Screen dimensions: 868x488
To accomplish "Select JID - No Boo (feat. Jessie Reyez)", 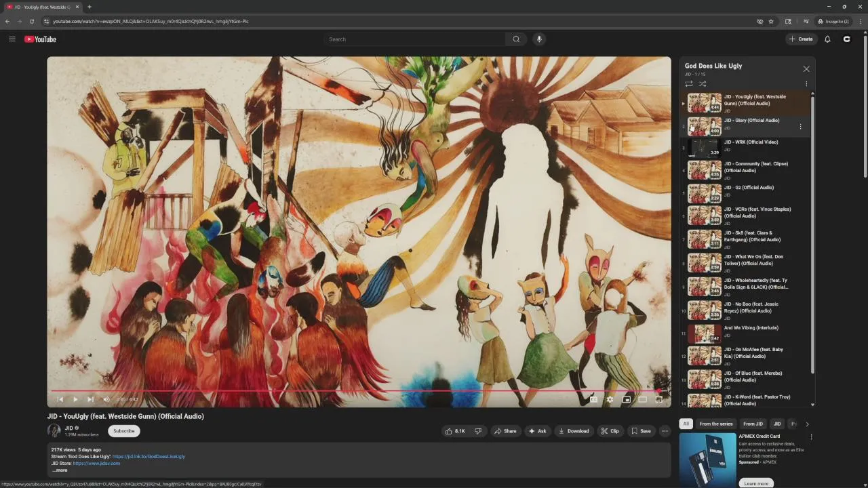I will [x=745, y=310].
